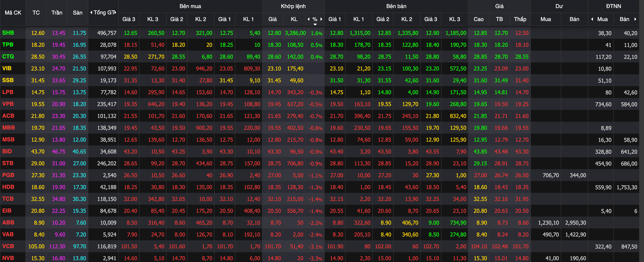The image size is (644, 262).
Task: Click PGB surplus buy 706,70
Action: [551, 175]
